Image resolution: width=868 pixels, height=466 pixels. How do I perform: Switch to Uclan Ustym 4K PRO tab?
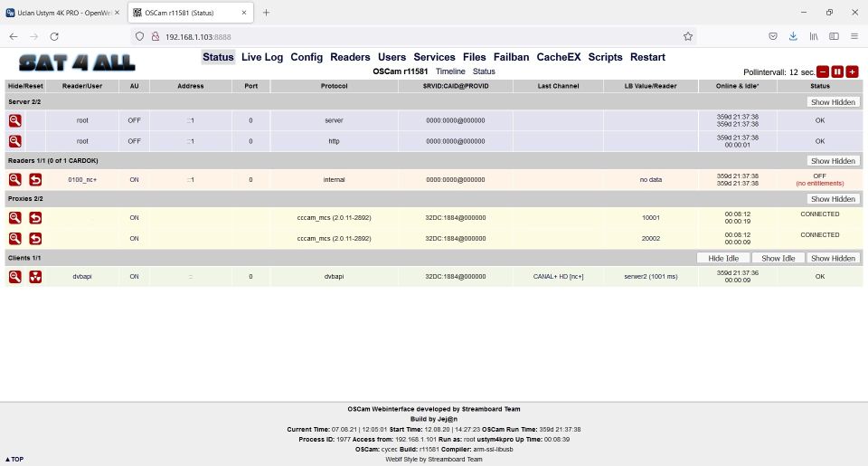[x=61, y=12]
